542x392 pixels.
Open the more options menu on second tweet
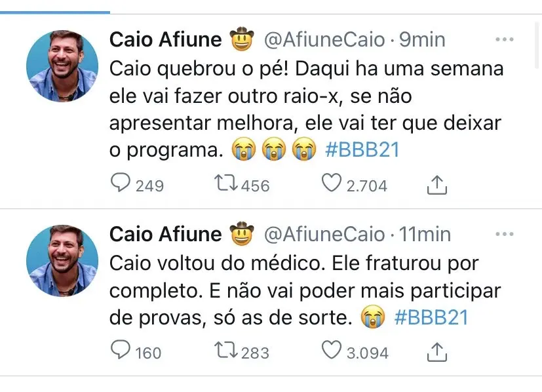tap(504, 234)
